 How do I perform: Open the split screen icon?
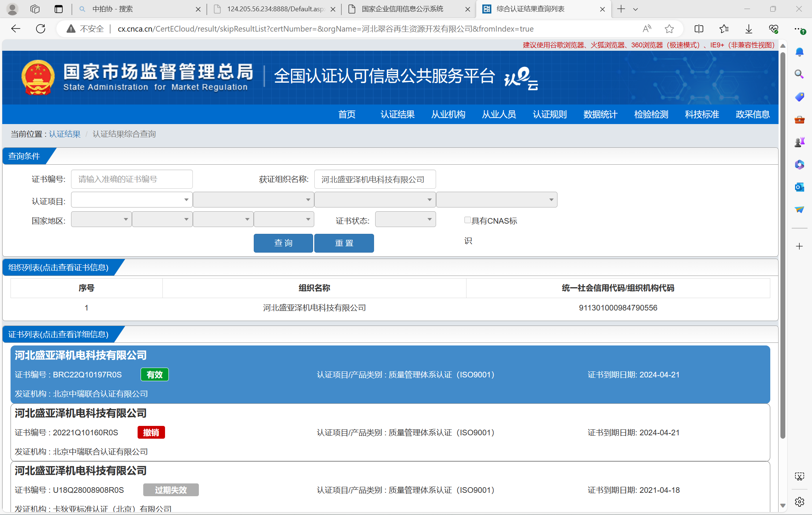coord(699,29)
